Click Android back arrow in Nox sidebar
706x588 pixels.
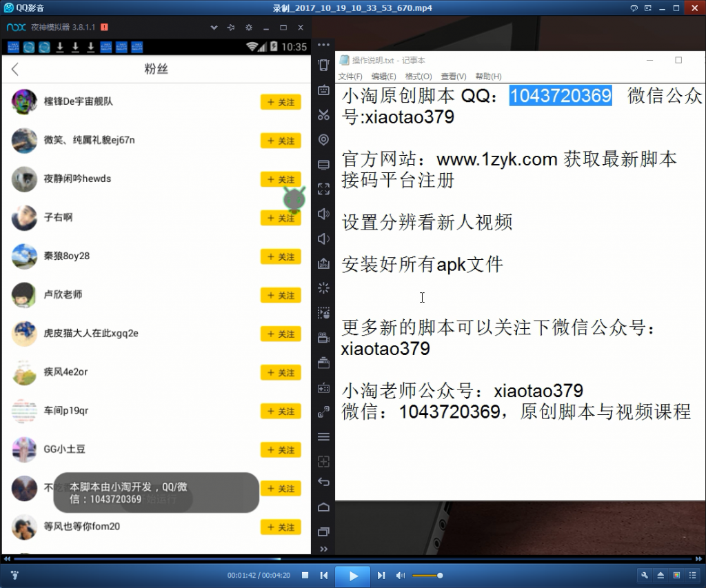[323, 483]
